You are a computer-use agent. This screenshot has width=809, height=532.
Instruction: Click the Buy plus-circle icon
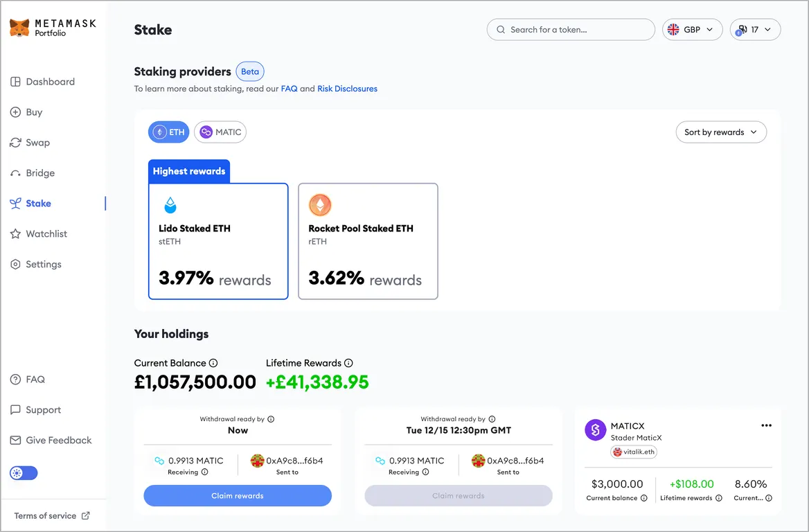pos(15,112)
